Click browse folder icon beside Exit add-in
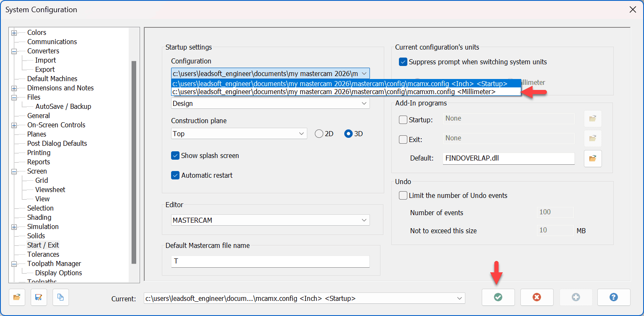This screenshot has height=316, width=644. click(x=593, y=138)
